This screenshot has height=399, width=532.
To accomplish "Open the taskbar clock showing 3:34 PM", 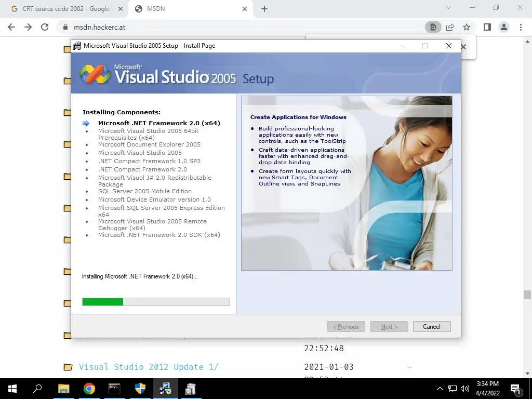I will point(487,389).
